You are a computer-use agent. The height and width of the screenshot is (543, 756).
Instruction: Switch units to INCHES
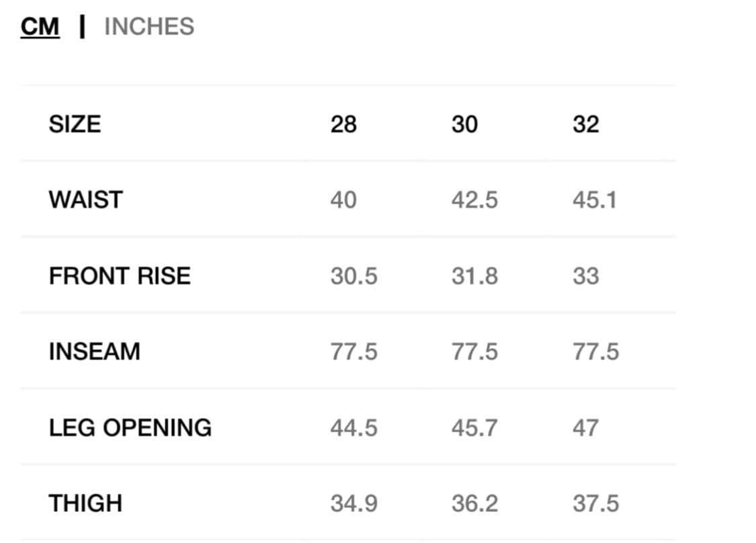[x=149, y=26]
